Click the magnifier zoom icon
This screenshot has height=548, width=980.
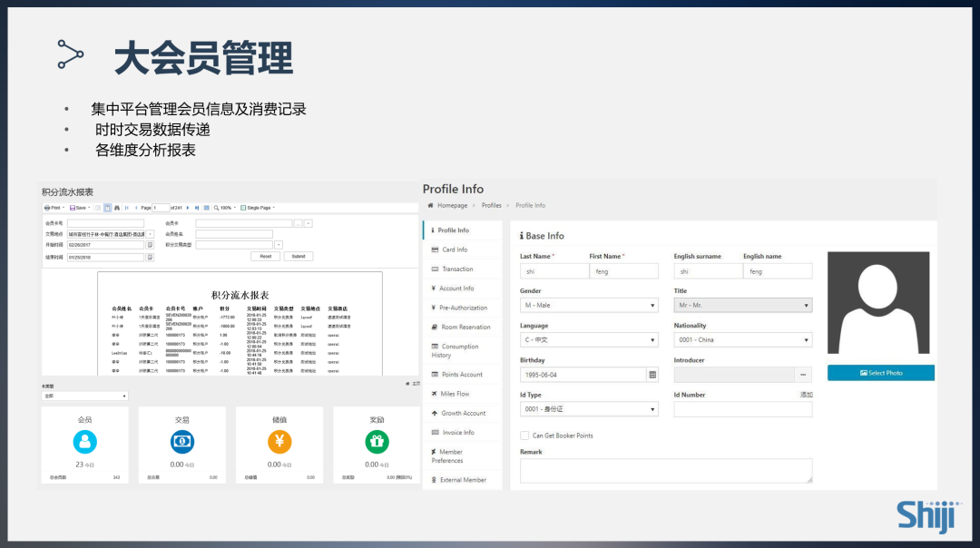click(x=216, y=208)
